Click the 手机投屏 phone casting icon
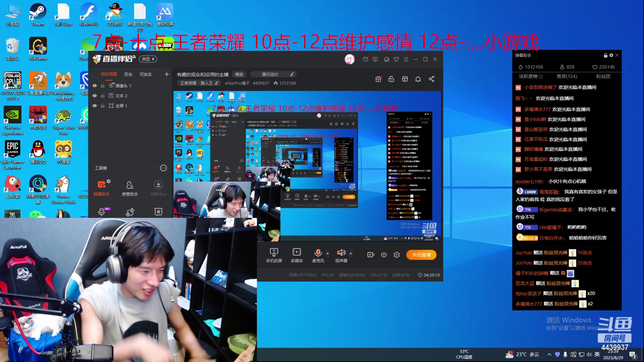Viewport: 644px width, 362px height. pyautogui.click(x=274, y=255)
